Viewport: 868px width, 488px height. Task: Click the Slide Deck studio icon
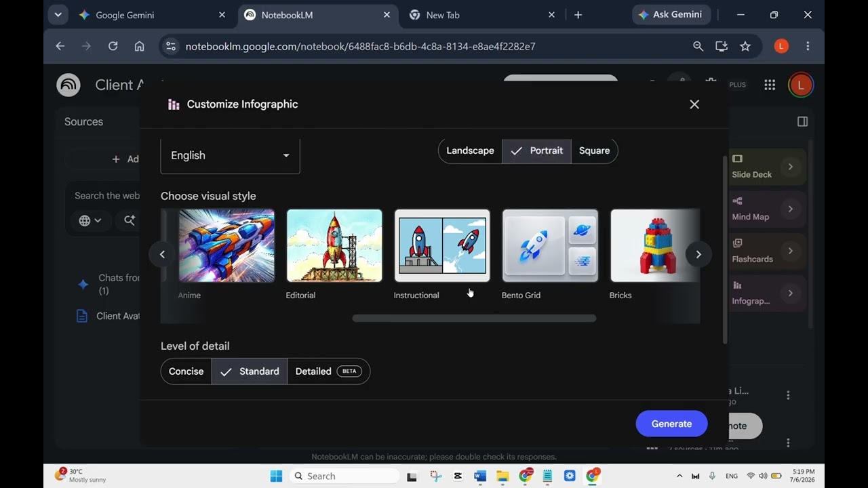click(x=738, y=159)
